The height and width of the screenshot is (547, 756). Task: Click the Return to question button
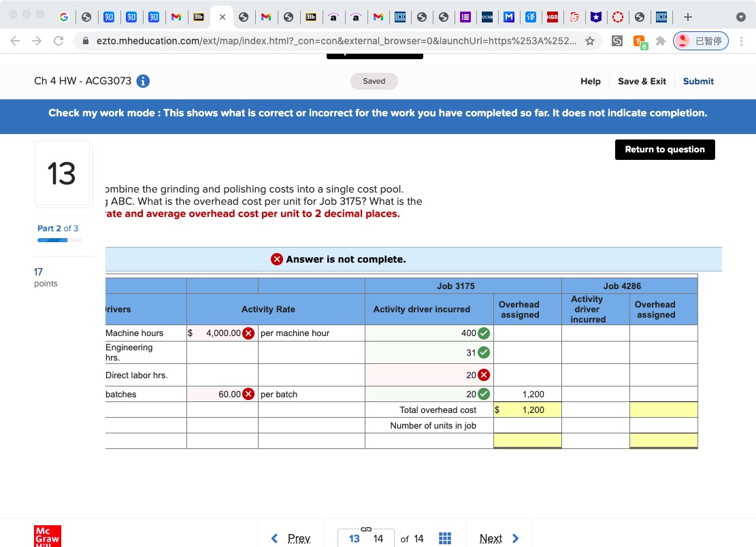coord(664,149)
